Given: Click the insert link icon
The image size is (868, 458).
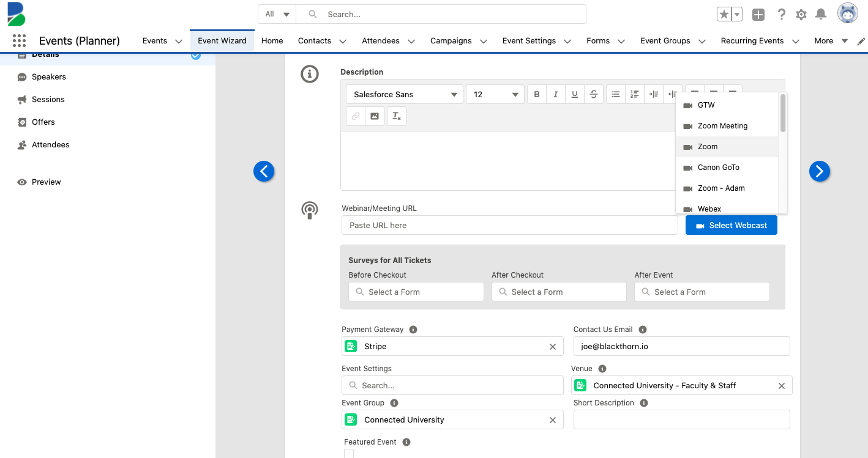Looking at the screenshot, I should pos(356,116).
